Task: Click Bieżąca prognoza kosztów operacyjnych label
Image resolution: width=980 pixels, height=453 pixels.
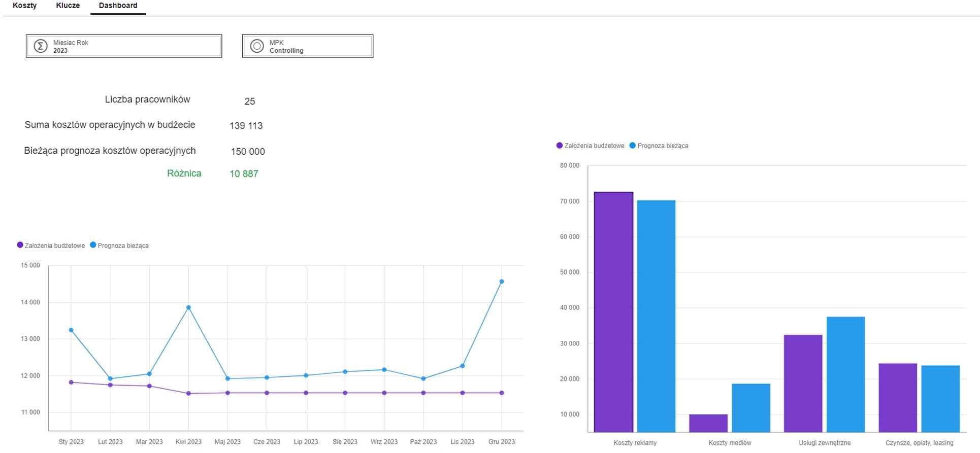Action: pyautogui.click(x=110, y=151)
